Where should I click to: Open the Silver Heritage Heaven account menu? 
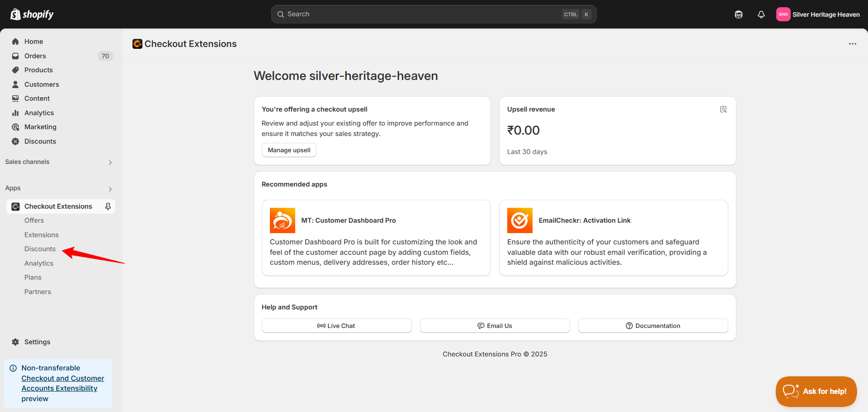coord(818,14)
